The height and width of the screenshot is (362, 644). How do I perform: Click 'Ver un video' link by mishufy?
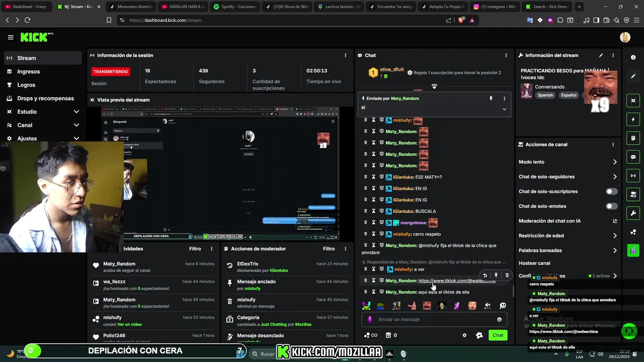pyautogui.click(x=129, y=324)
